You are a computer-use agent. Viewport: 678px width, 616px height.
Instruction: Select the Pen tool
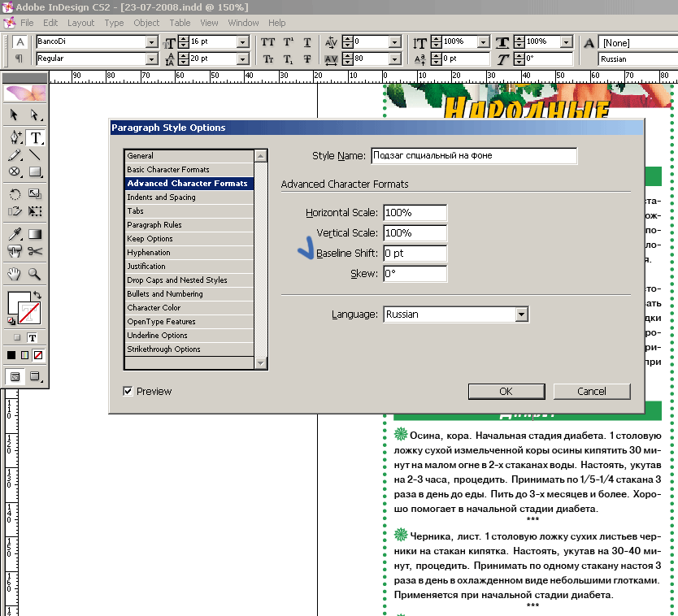click(x=15, y=138)
